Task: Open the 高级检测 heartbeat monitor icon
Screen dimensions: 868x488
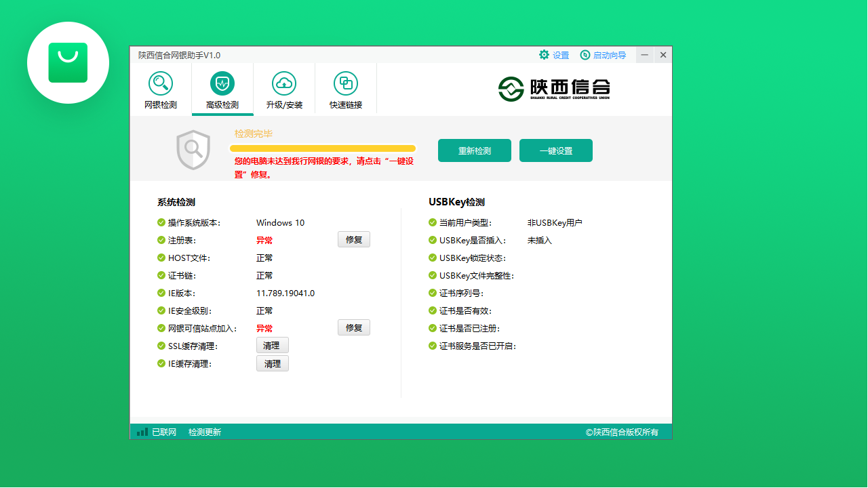Action: tap(222, 83)
